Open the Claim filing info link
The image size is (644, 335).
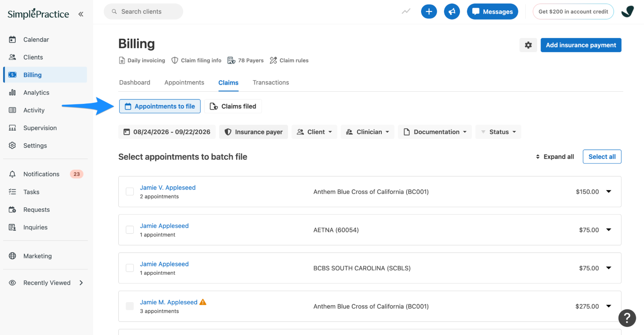(196, 60)
